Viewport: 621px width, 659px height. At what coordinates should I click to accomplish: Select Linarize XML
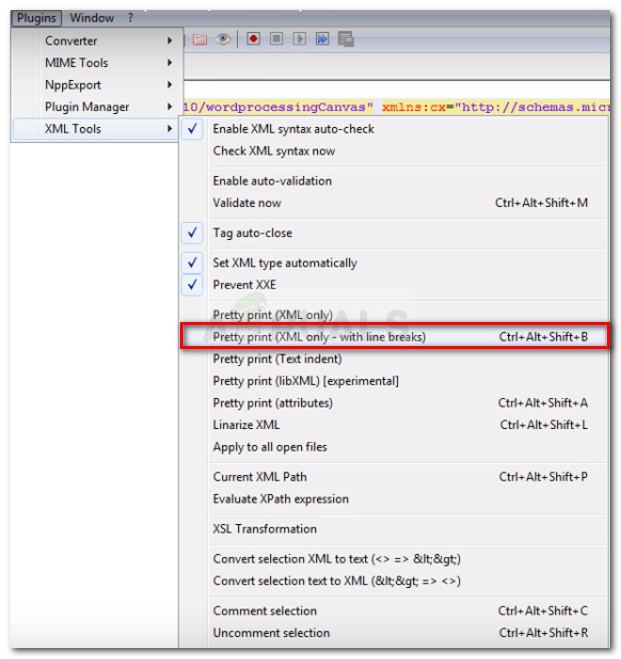pos(394,425)
